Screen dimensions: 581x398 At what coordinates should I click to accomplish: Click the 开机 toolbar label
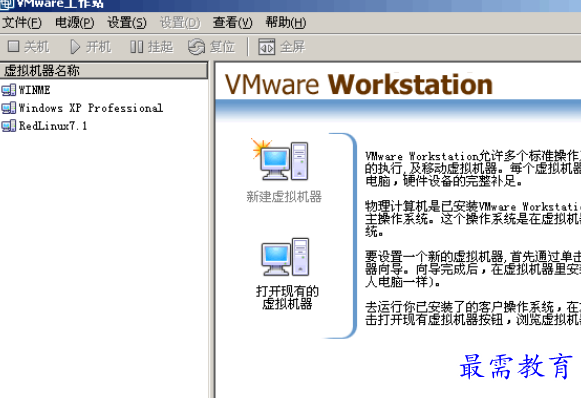98,47
